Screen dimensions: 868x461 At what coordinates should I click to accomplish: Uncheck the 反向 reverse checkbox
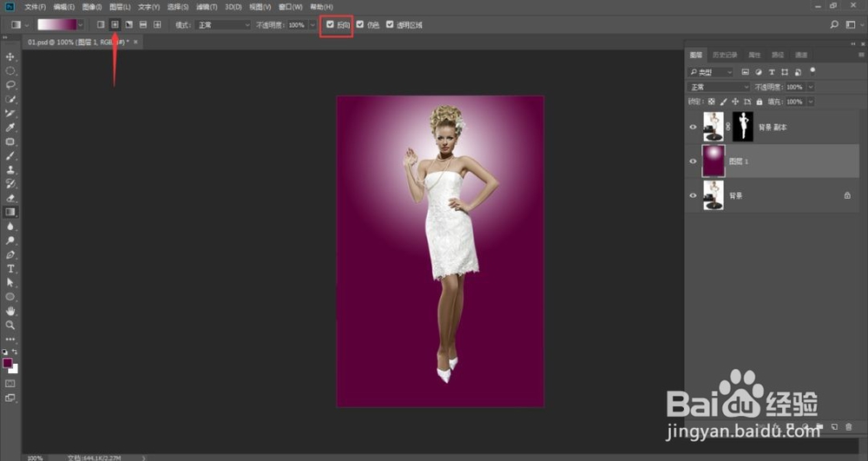tap(330, 25)
